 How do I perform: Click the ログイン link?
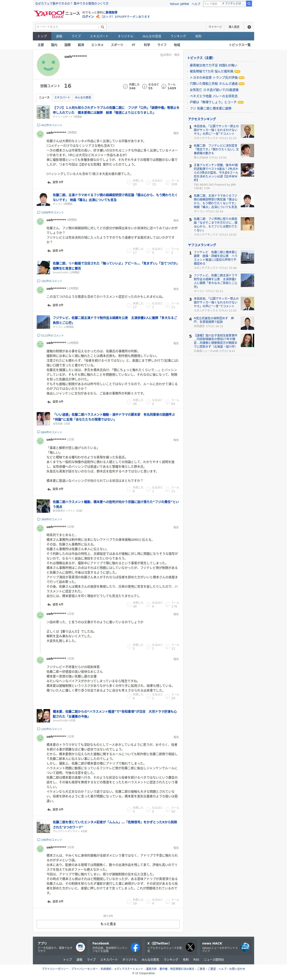[x=88, y=17]
